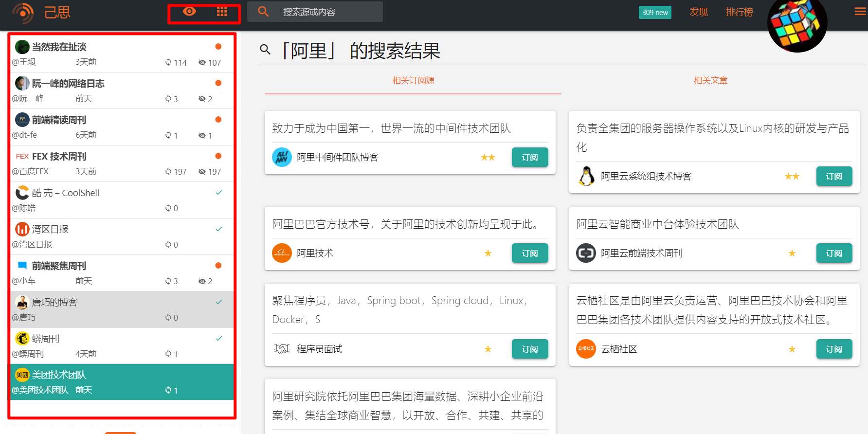Click the read checkmark on 唐巧的博客

(219, 302)
